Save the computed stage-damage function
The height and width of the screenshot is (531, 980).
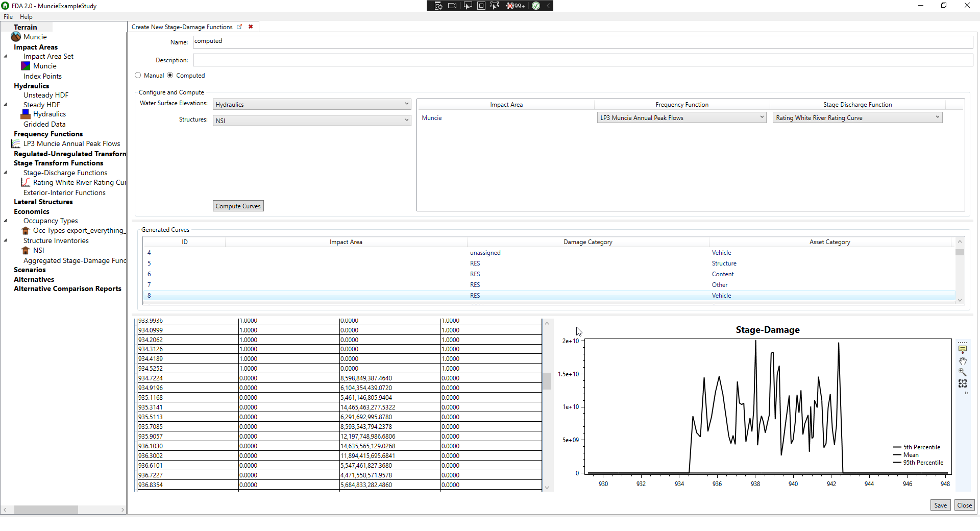tap(940, 504)
